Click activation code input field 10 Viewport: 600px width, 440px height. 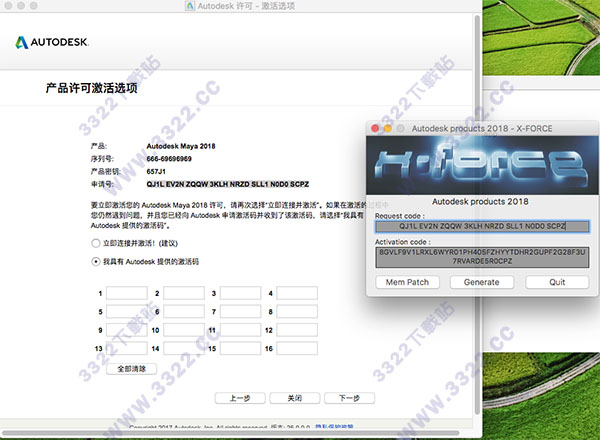[184, 330]
